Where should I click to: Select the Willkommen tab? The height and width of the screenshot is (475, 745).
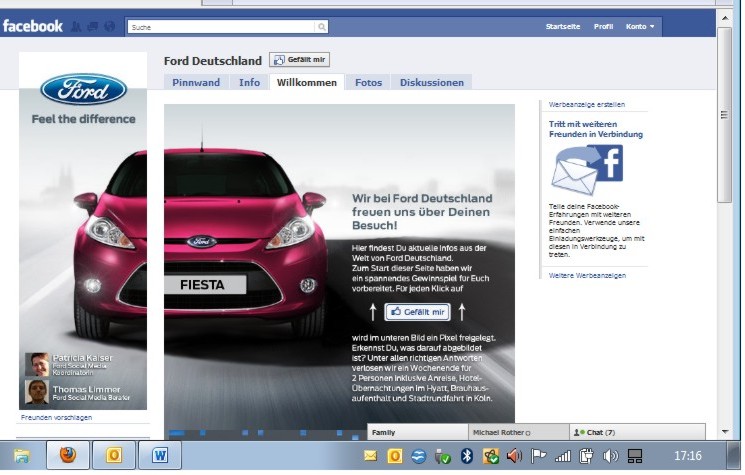coord(306,82)
